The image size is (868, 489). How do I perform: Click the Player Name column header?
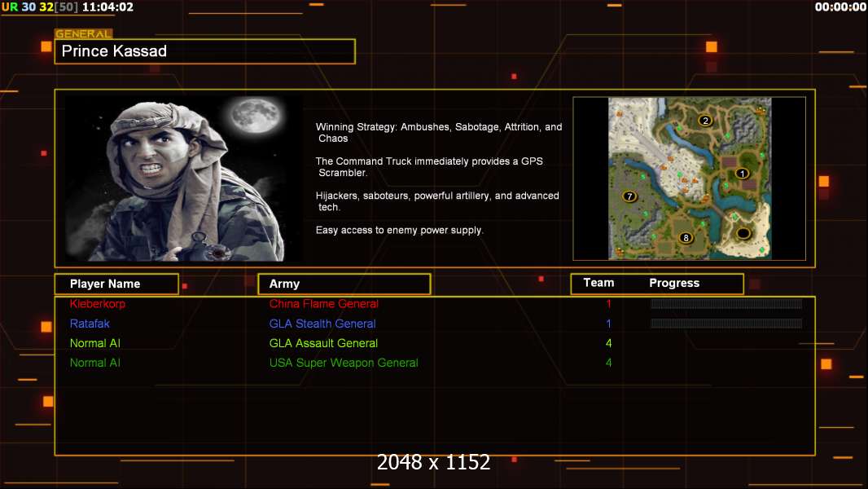pyautogui.click(x=105, y=284)
